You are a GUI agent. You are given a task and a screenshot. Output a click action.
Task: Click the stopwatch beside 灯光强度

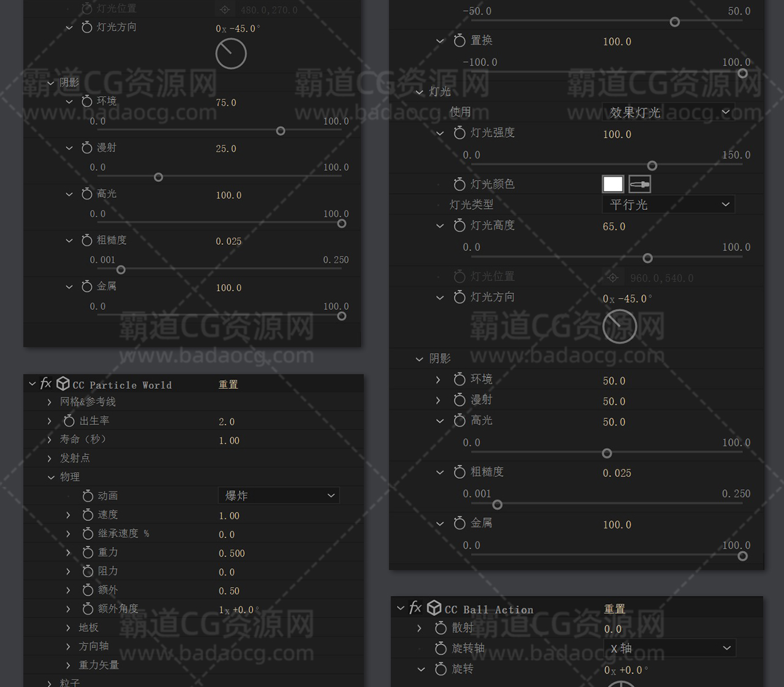click(459, 133)
